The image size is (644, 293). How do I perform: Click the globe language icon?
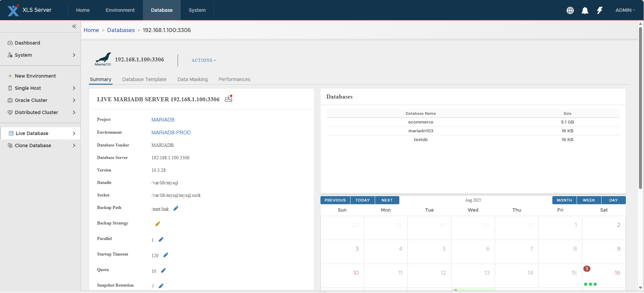coord(570,10)
